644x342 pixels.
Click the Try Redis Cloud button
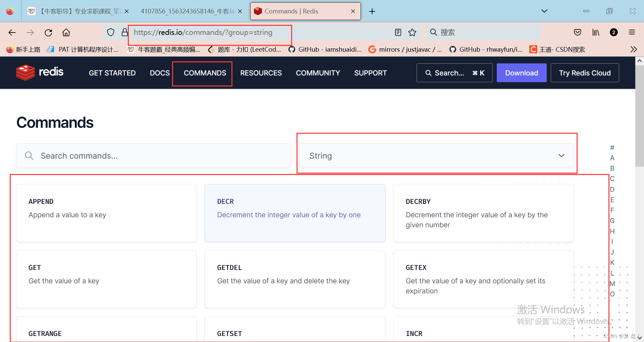[585, 73]
